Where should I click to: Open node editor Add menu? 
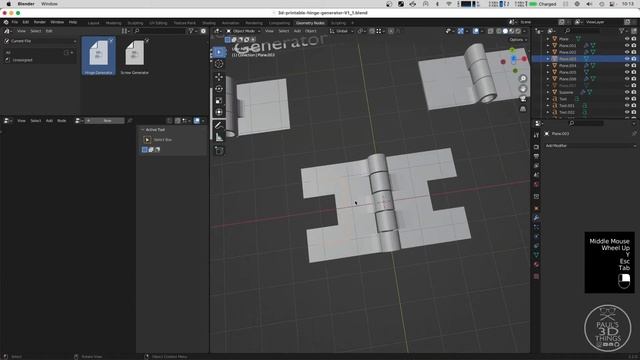point(49,121)
